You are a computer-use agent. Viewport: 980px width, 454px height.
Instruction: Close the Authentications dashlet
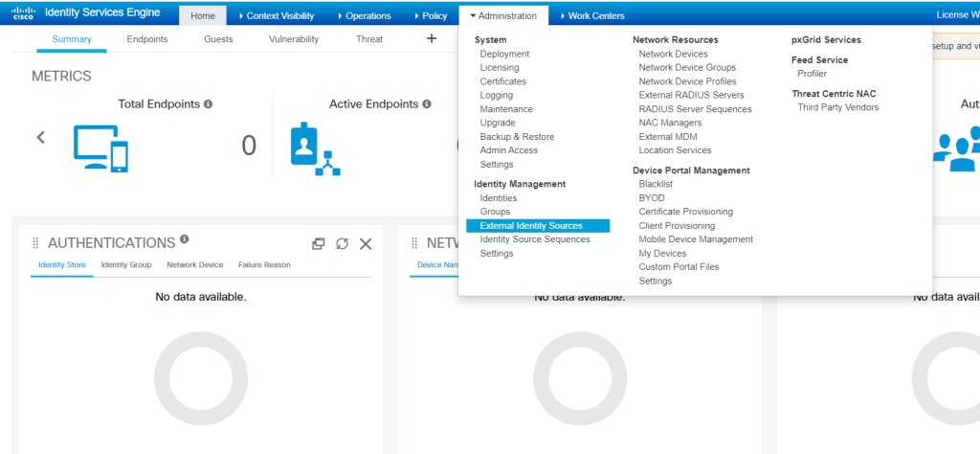[366, 244]
